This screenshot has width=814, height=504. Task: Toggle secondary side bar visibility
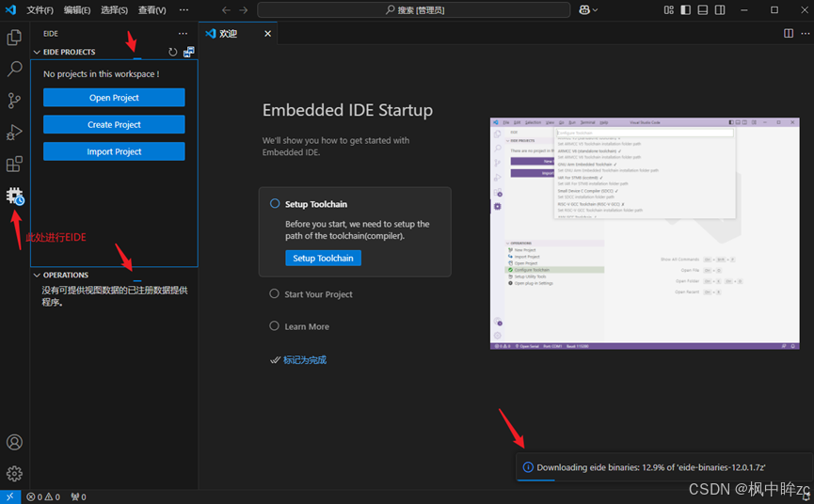click(x=720, y=9)
